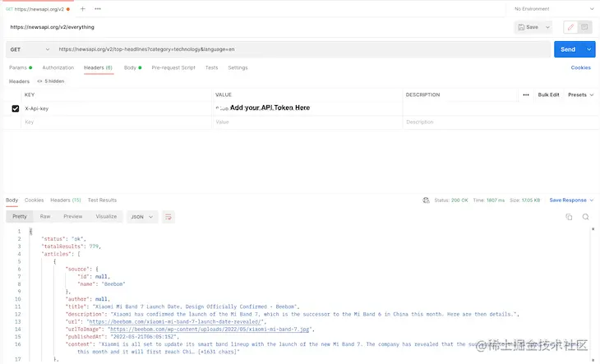The width and height of the screenshot is (600, 364).
Task: Click the blue Send button
Action: [x=568, y=49]
